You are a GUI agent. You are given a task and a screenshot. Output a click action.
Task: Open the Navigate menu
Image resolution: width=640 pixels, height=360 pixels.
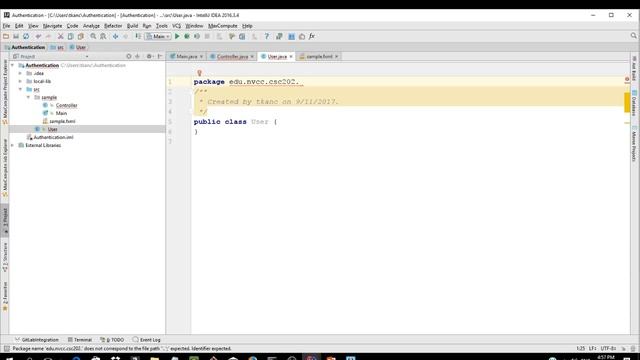52,26
